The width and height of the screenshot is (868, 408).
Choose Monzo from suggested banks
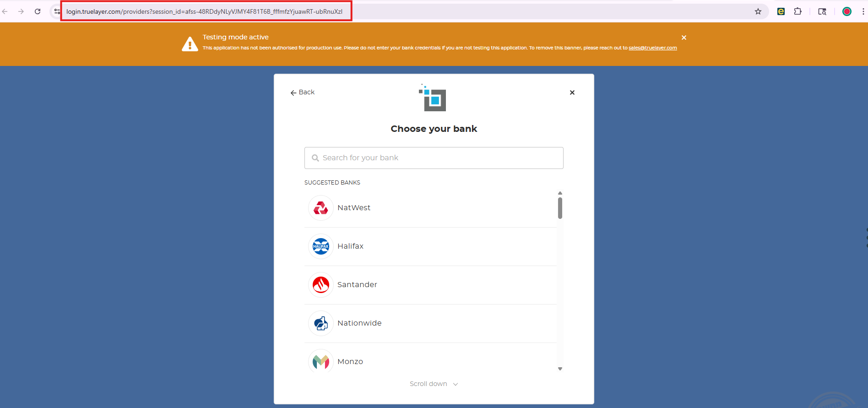point(430,358)
